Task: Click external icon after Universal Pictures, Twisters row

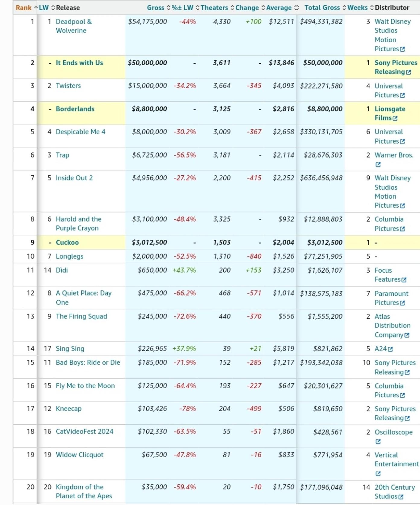Action: click(x=402, y=95)
